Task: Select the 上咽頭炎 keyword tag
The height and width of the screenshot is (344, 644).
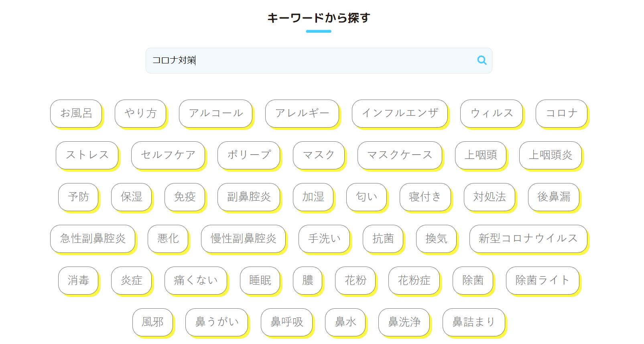Action: pyautogui.click(x=550, y=155)
